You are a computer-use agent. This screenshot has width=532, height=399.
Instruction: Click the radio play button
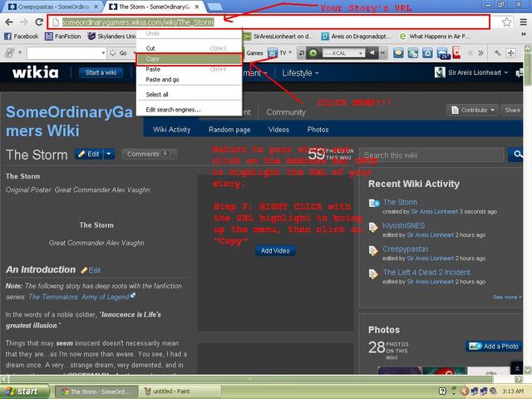pos(313,53)
